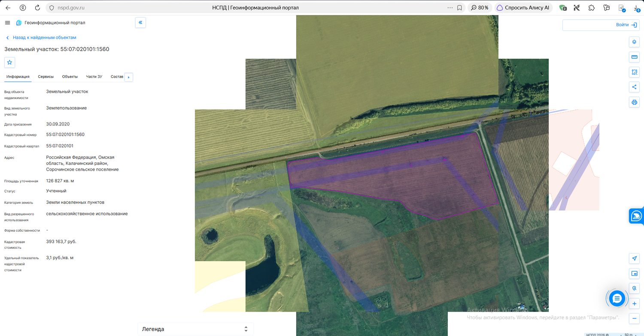This screenshot has height=336, width=644.
Task: Switch to the Информация tab
Action: point(18,76)
